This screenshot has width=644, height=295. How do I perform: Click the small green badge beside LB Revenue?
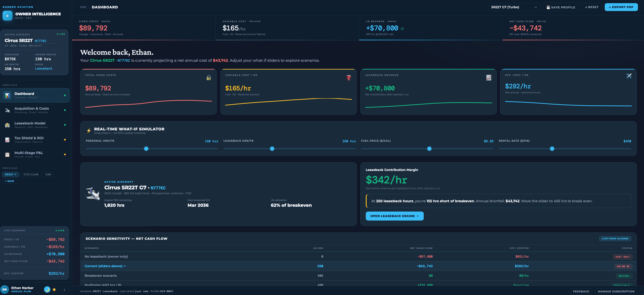402,29
